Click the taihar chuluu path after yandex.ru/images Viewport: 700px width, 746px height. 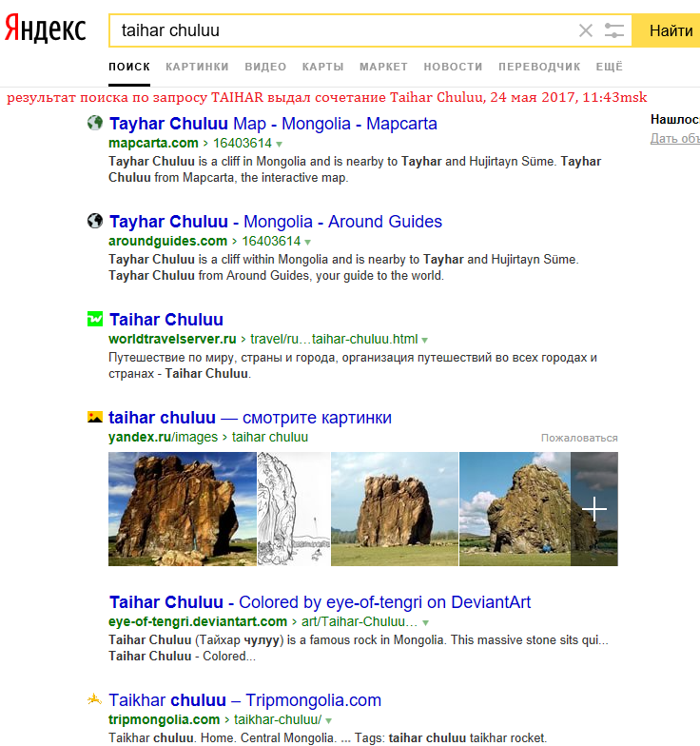[270, 437]
